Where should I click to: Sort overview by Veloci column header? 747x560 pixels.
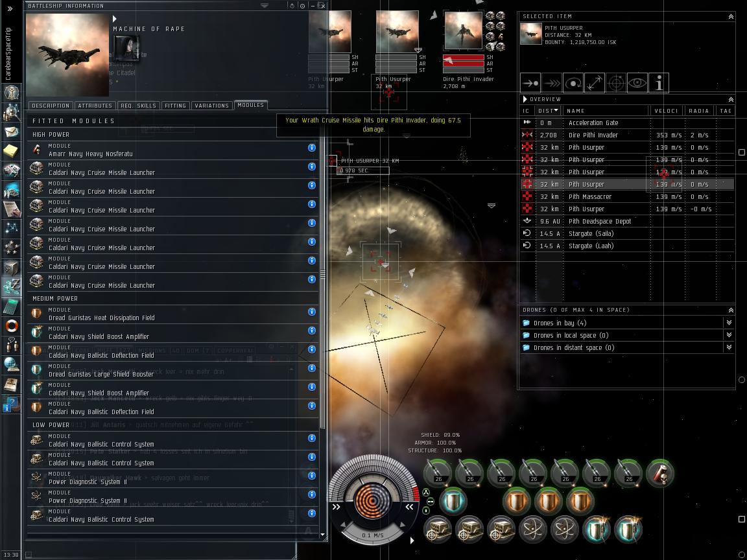click(667, 111)
